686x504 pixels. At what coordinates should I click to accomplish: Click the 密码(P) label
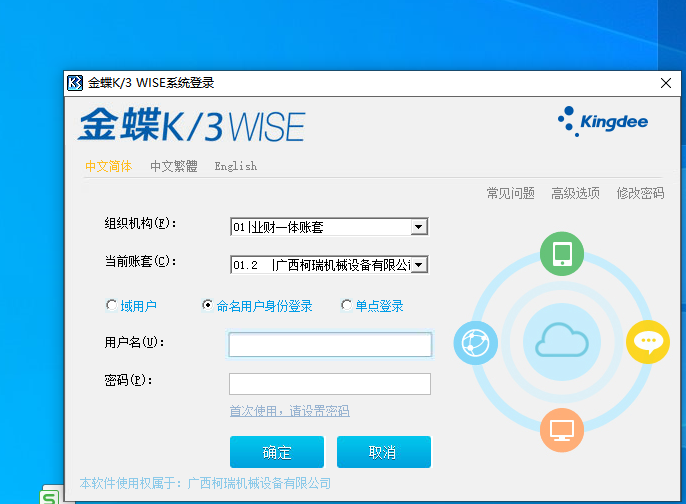[x=128, y=380]
